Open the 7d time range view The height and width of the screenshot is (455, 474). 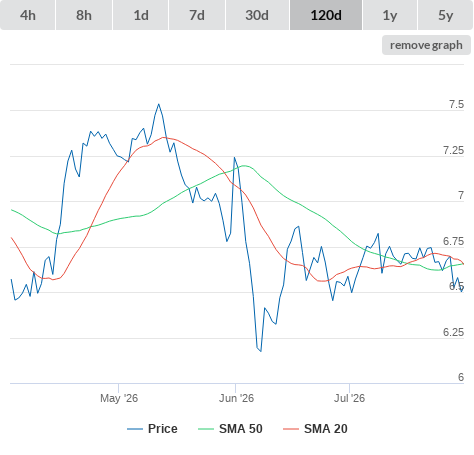pos(197,15)
